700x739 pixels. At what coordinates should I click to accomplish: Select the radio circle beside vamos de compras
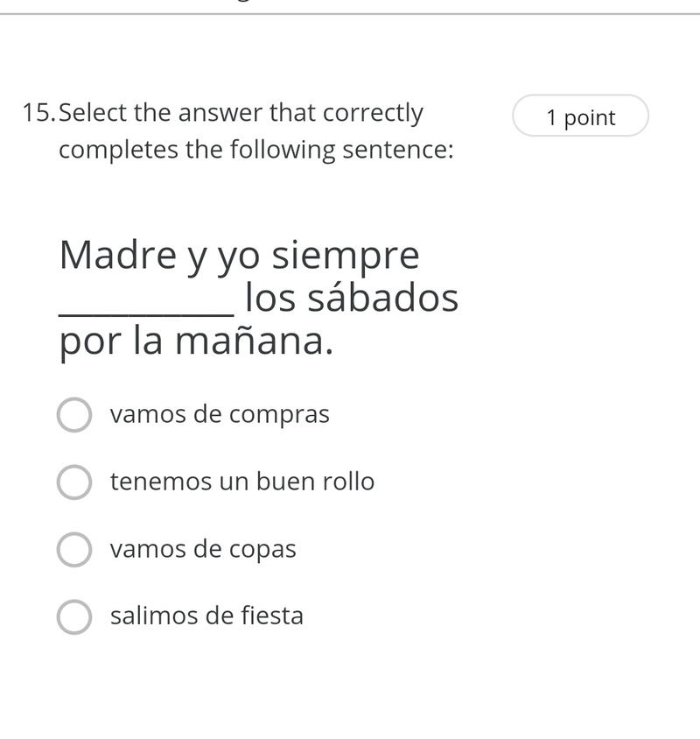pyautogui.click(x=74, y=415)
